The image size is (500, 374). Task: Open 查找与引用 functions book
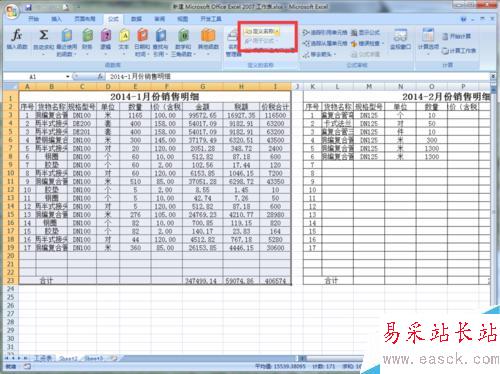161,42
